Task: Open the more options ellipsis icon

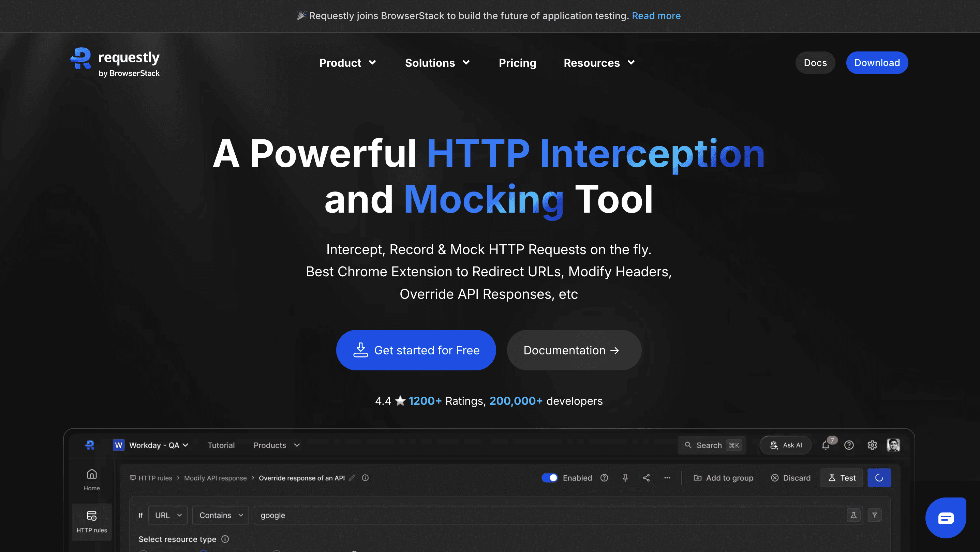Action: tap(667, 477)
